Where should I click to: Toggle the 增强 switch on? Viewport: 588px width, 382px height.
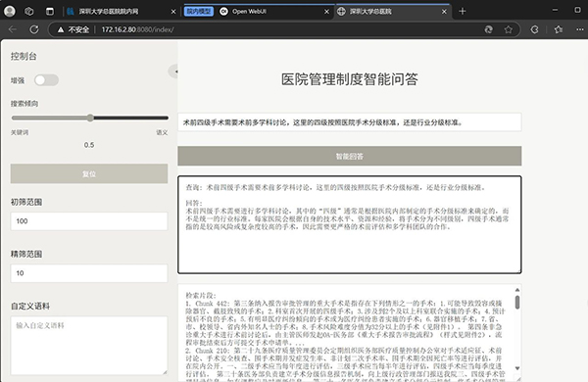coord(46,80)
